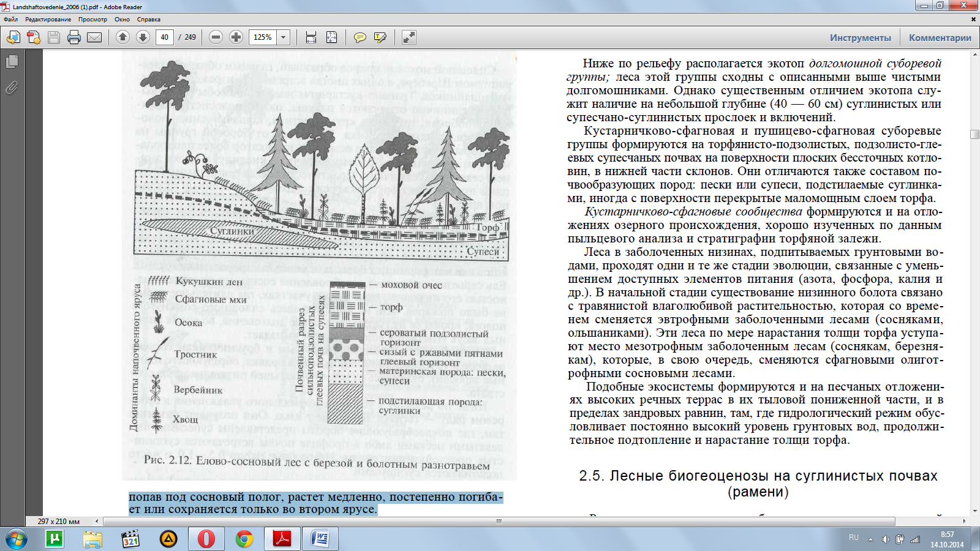Switch to Adobe Reader taskbar button
The image size is (980, 551).
[x=282, y=539]
